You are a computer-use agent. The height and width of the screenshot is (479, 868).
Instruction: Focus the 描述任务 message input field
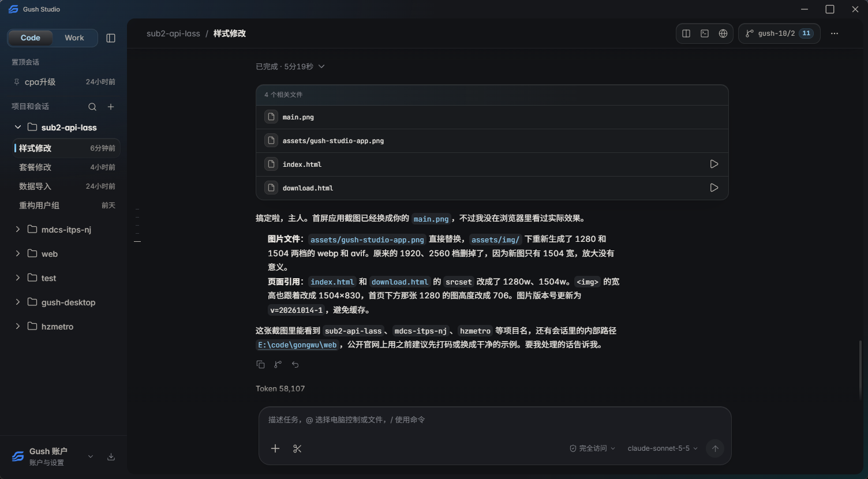coord(495,420)
